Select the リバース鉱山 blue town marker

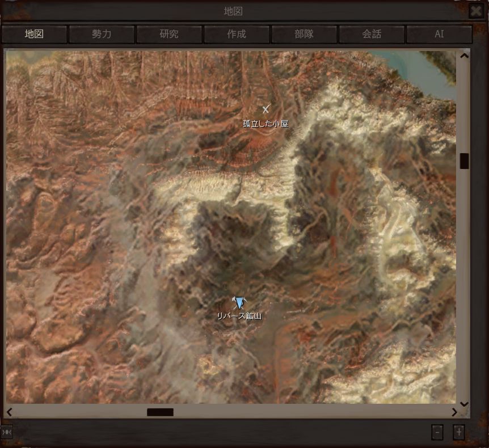(240, 303)
